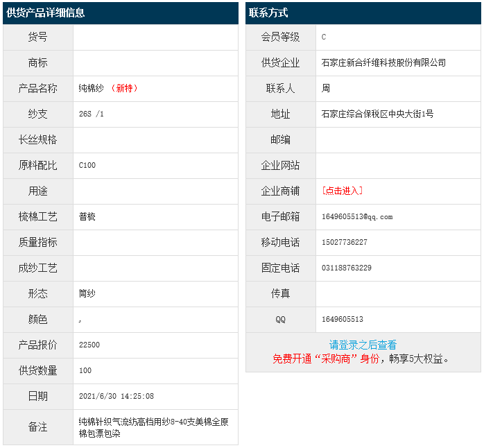Click the carding process value 普梳
The width and height of the screenshot is (484, 448).
pos(87,216)
